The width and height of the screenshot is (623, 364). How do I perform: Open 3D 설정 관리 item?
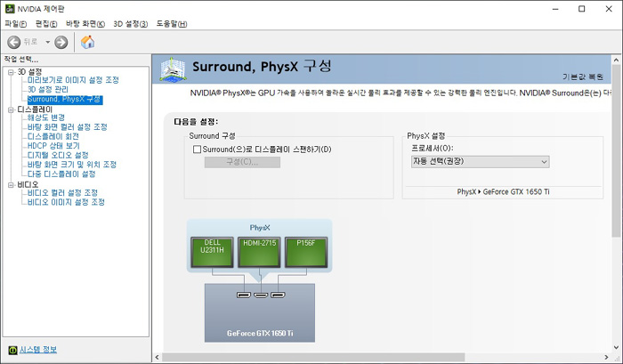[x=48, y=89]
